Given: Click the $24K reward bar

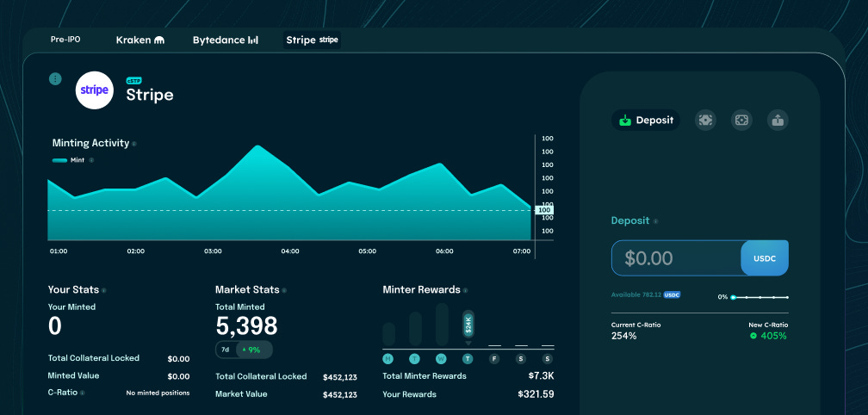Looking at the screenshot, I should [468, 325].
